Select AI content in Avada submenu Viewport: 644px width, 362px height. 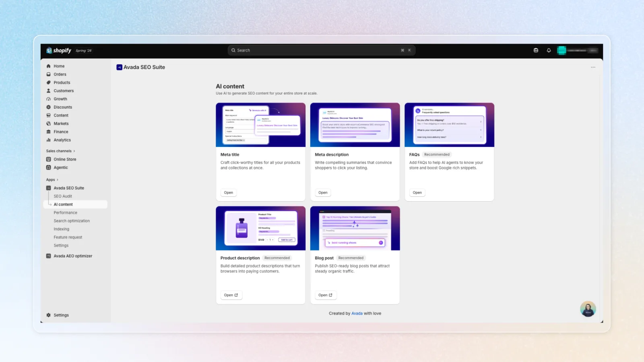tap(76, 204)
